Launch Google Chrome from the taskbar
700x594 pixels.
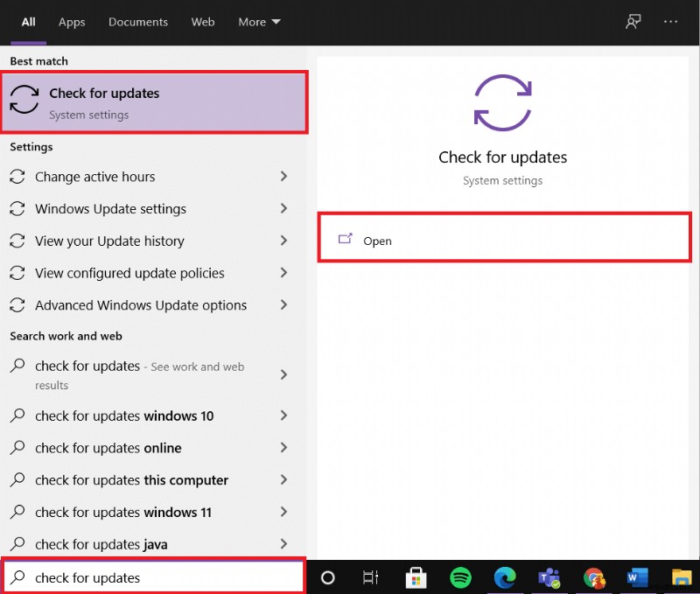click(x=594, y=577)
